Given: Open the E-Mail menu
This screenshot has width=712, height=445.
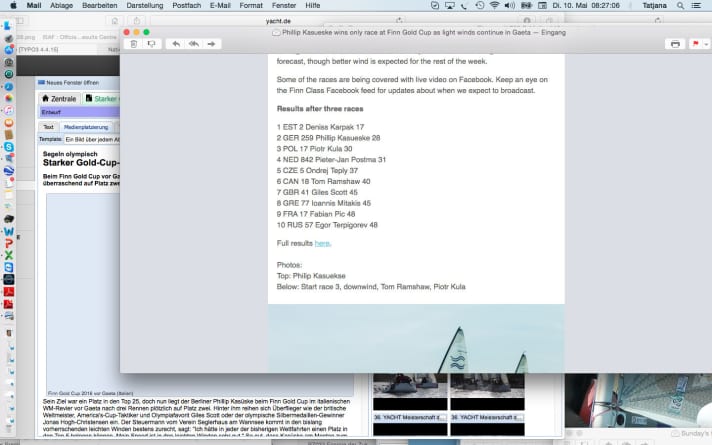Looking at the screenshot, I should point(220,5).
